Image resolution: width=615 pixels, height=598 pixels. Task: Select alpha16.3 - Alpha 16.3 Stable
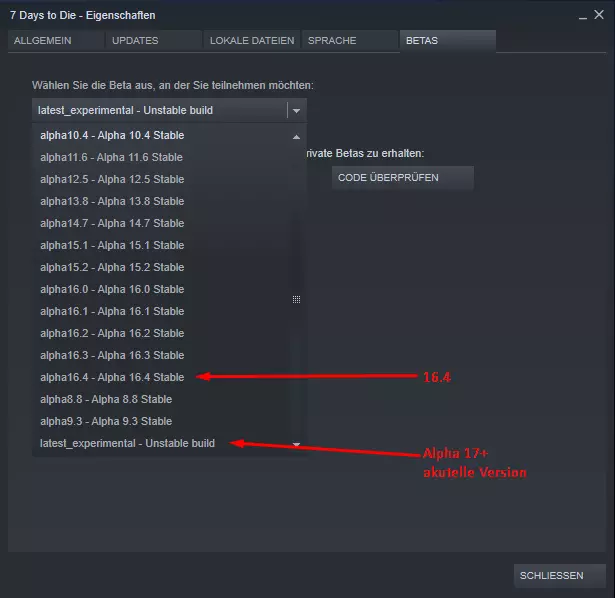tap(162, 355)
